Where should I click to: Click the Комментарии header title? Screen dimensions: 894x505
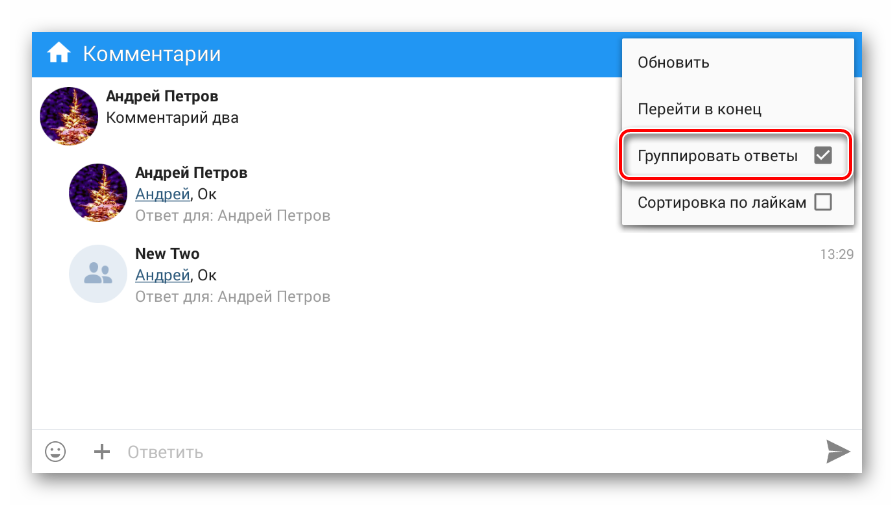pyautogui.click(x=152, y=54)
